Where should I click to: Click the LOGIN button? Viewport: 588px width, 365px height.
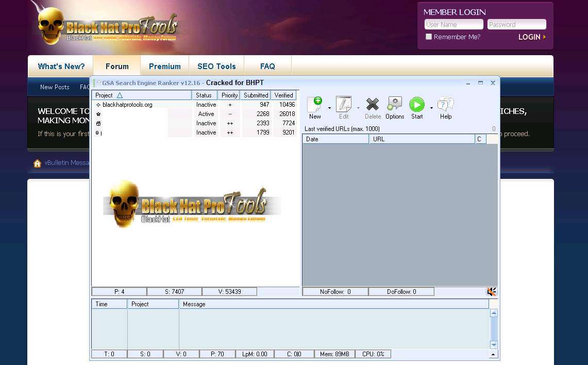tap(532, 37)
